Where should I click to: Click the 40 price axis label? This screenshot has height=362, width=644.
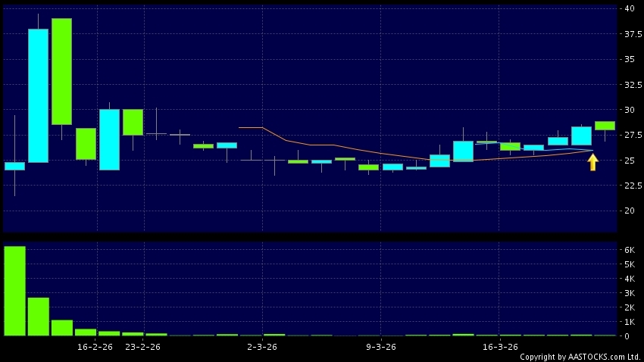[630, 8]
